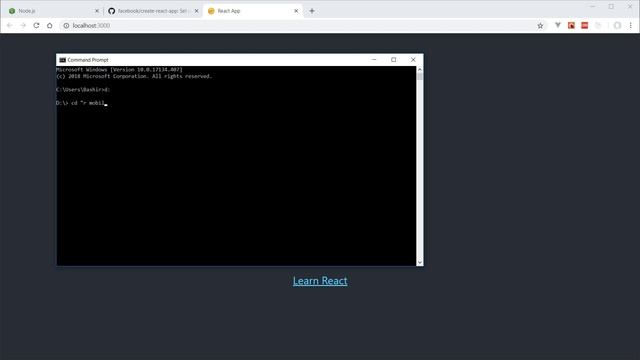This screenshot has width=640, height=360.
Task: Open the browser home page
Action: pos(49,25)
